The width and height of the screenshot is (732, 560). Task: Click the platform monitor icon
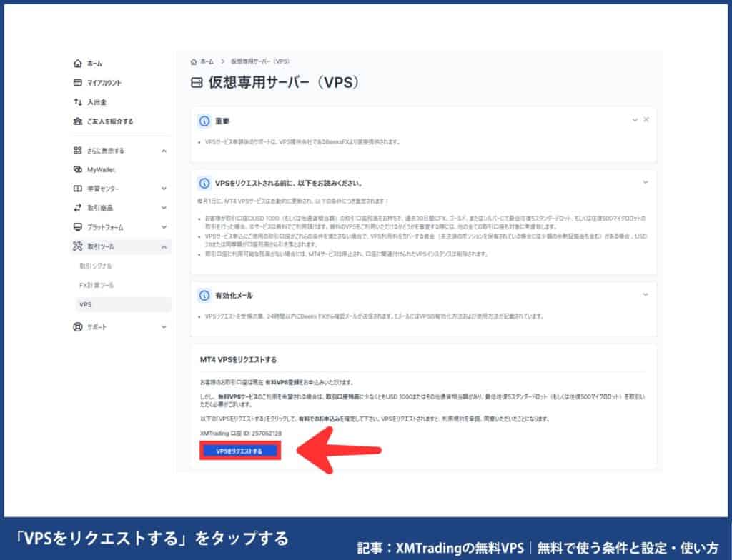(x=77, y=227)
